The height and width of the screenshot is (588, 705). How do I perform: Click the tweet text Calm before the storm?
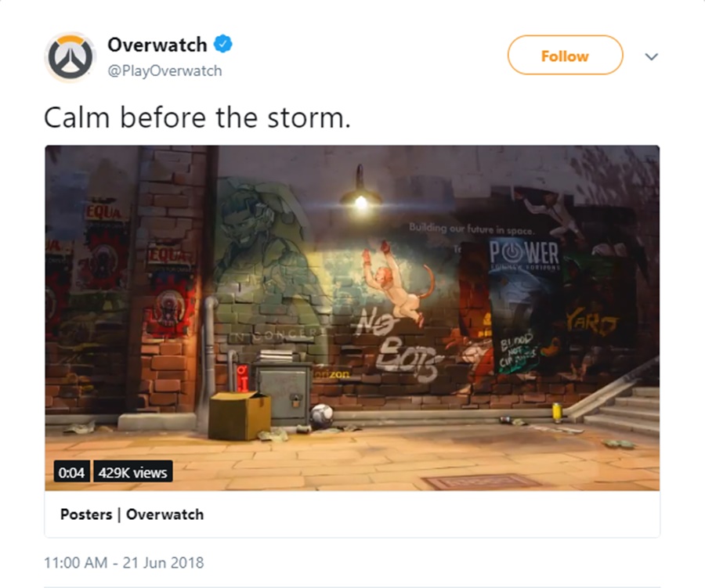[197, 117]
